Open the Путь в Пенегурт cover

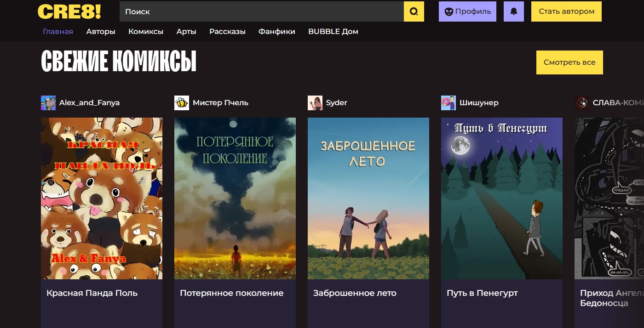click(x=502, y=198)
